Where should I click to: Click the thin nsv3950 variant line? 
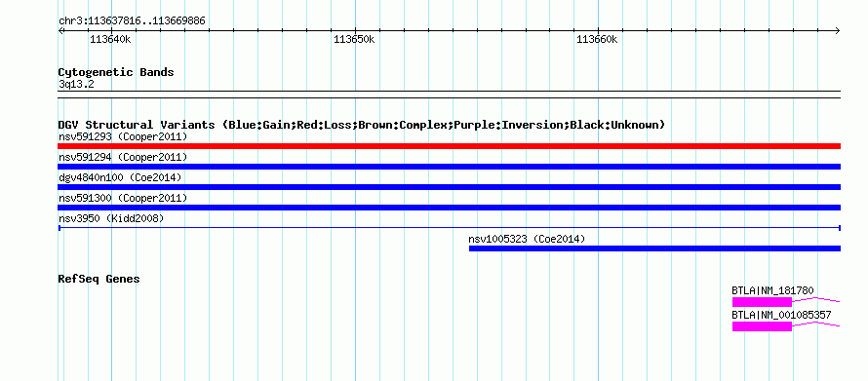[x=449, y=228]
